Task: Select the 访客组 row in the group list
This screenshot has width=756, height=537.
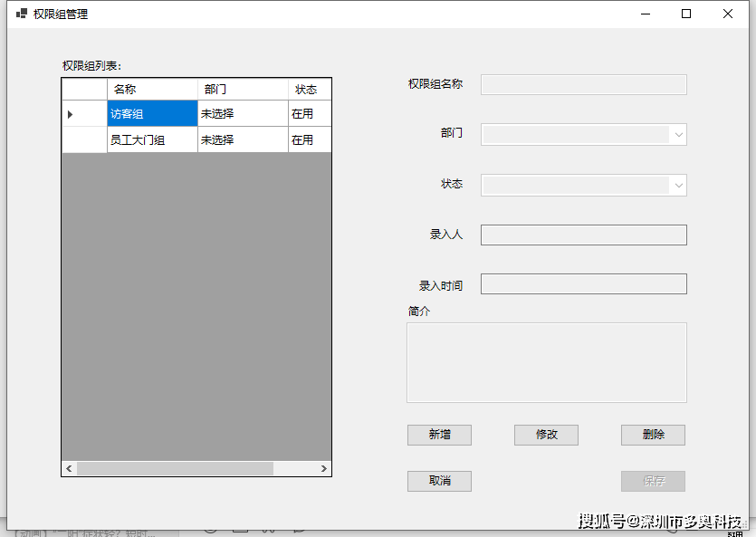Action: click(151, 112)
